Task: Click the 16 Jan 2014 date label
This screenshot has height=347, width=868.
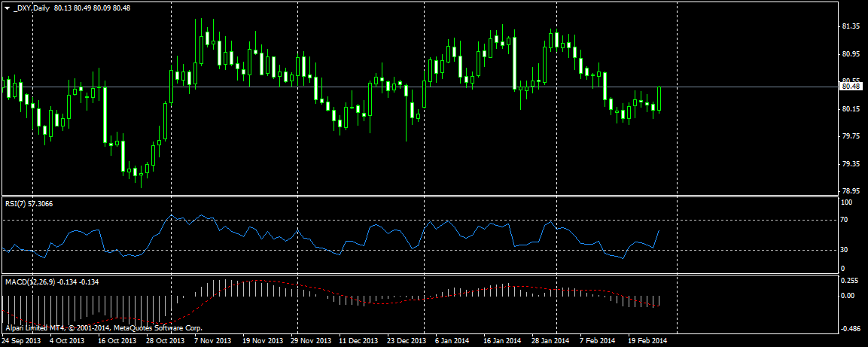Action: [x=502, y=341]
